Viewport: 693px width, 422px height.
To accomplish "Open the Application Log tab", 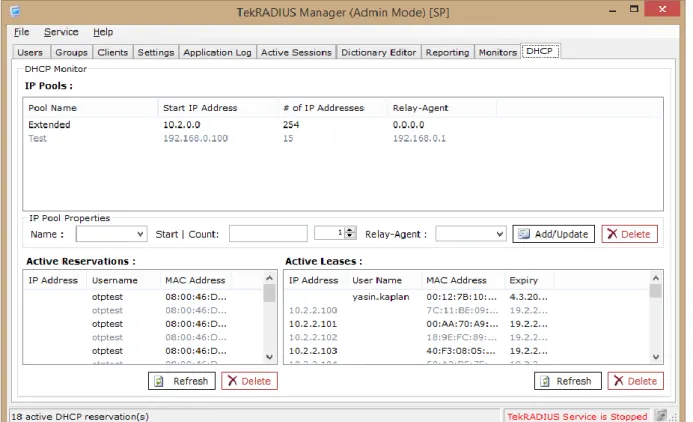I will coord(217,52).
